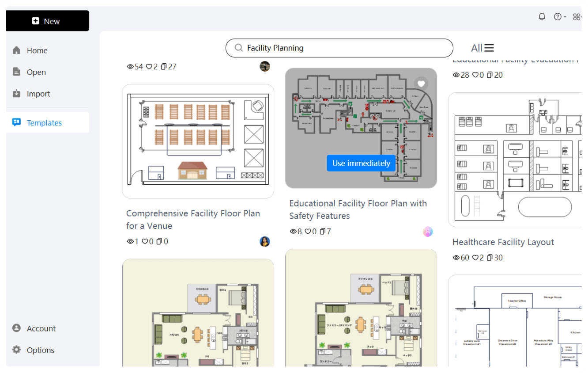Click author avatar under Educational Facility Floor Plan
The height and width of the screenshot is (373, 588).
tap(428, 232)
